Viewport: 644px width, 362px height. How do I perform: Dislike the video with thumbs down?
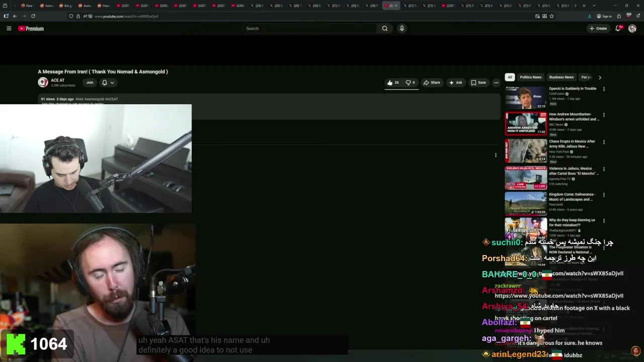coord(410,82)
